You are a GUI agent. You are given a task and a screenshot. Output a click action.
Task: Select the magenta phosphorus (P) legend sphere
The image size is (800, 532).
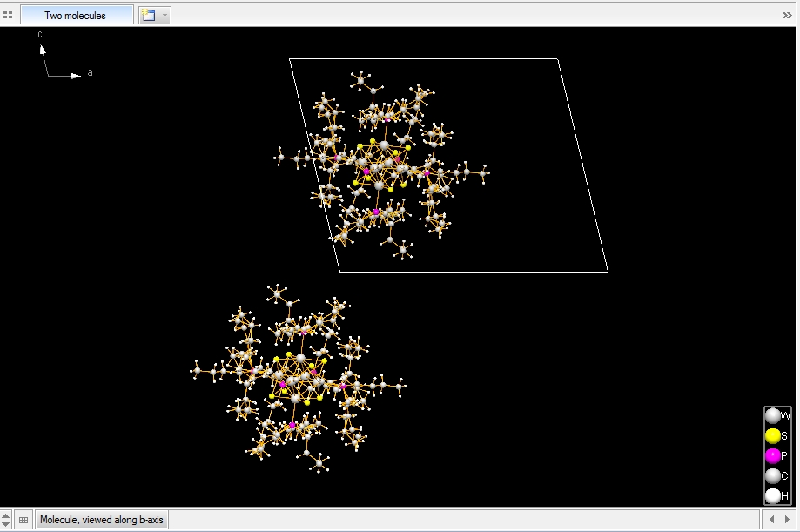[x=772, y=456]
